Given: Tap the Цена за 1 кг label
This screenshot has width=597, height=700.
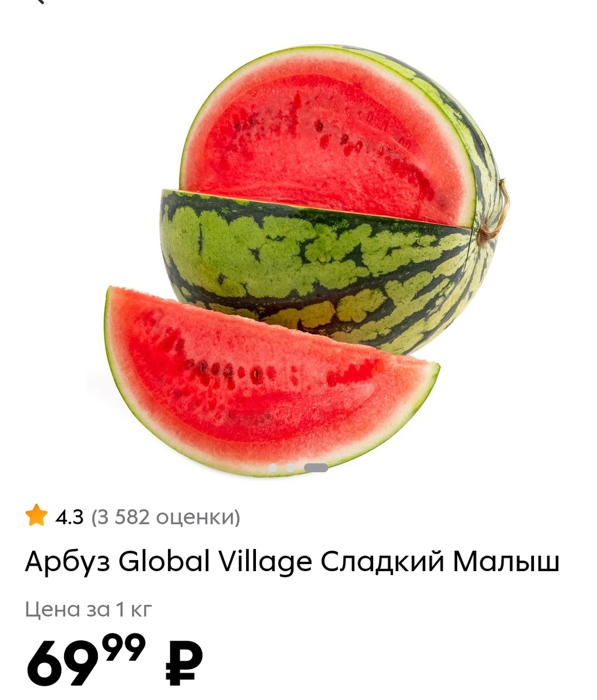Looking at the screenshot, I should [89, 610].
